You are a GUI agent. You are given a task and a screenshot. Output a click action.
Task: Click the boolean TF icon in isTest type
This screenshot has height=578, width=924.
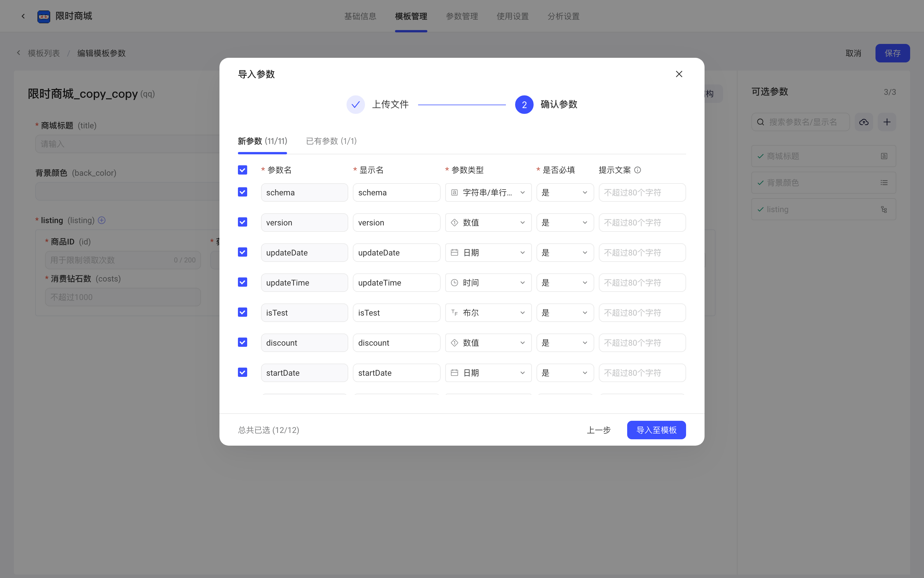pos(454,313)
